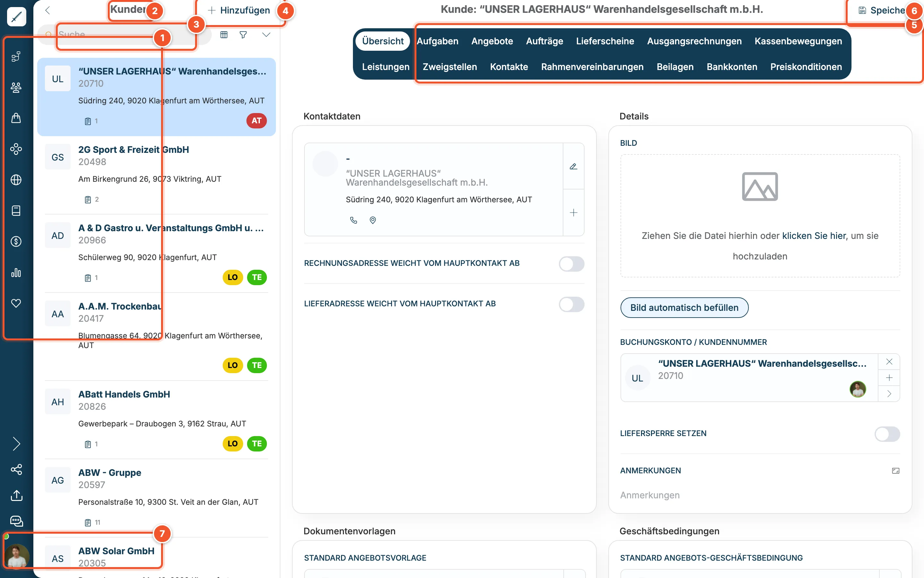Click the TE badge on ABatt Handels GmbH

pyautogui.click(x=257, y=444)
